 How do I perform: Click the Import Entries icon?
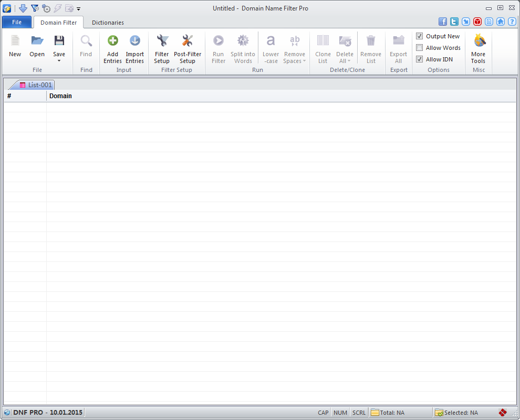pos(134,41)
